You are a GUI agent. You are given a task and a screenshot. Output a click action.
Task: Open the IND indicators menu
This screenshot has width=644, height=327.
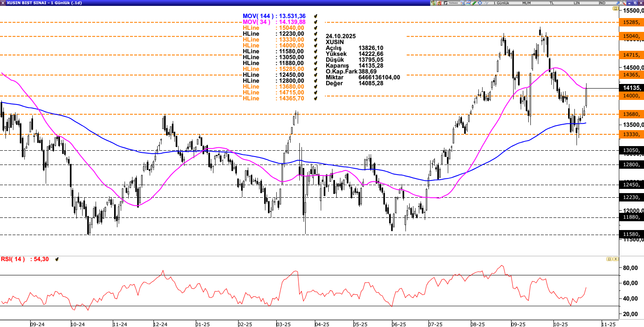click(602, 3)
